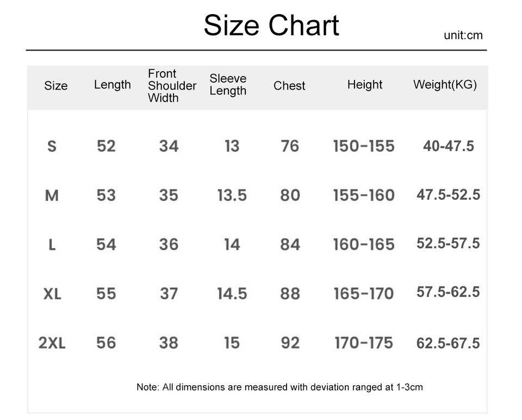Click the S size row label
Image resolution: width=522 pixels, height=420 pixels.
(x=52, y=146)
